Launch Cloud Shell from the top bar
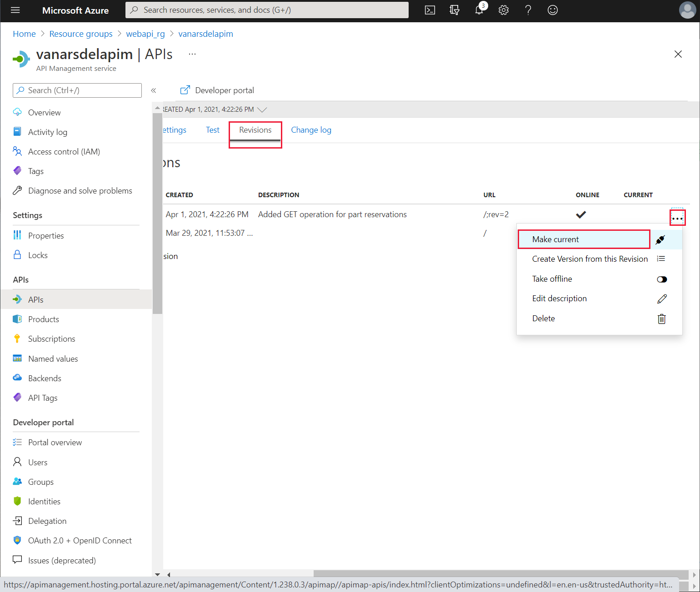Screen dimensions: 700x592 click(430, 10)
